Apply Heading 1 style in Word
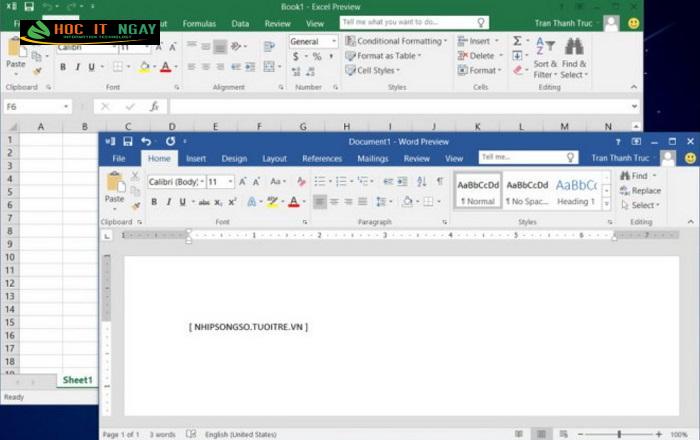The height and width of the screenshot is (440, 700). click(x=576, y=192)
